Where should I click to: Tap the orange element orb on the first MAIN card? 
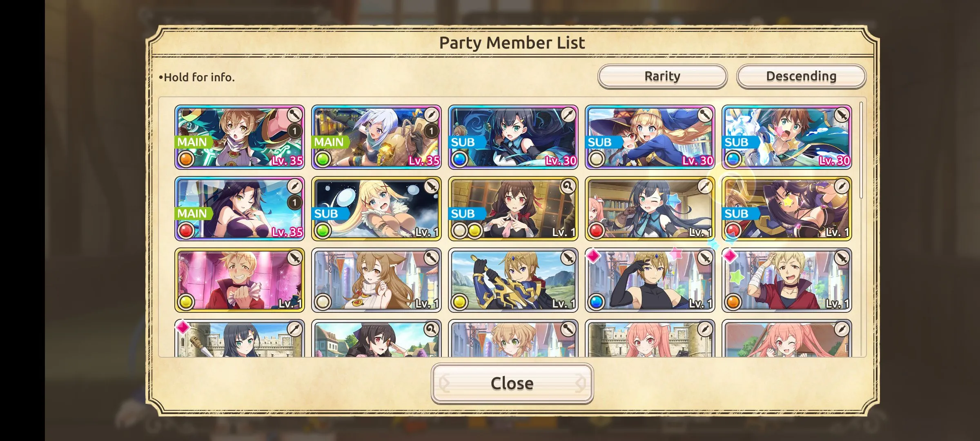click(x=186, y=159)
